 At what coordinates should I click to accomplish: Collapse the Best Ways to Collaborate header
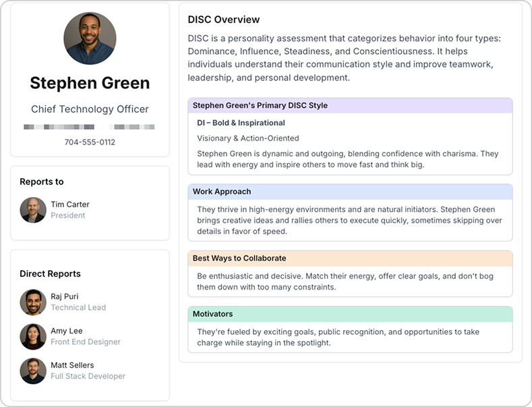[350, 259]
